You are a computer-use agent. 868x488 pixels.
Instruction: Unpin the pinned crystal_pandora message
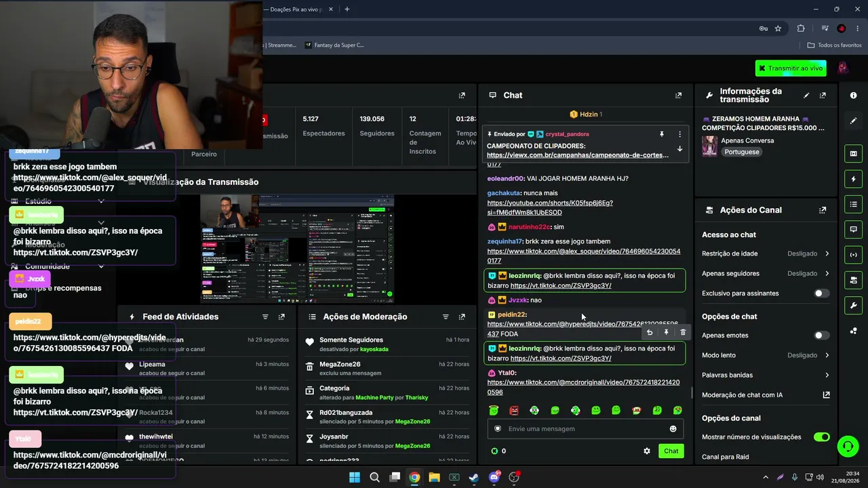(662, 134)
